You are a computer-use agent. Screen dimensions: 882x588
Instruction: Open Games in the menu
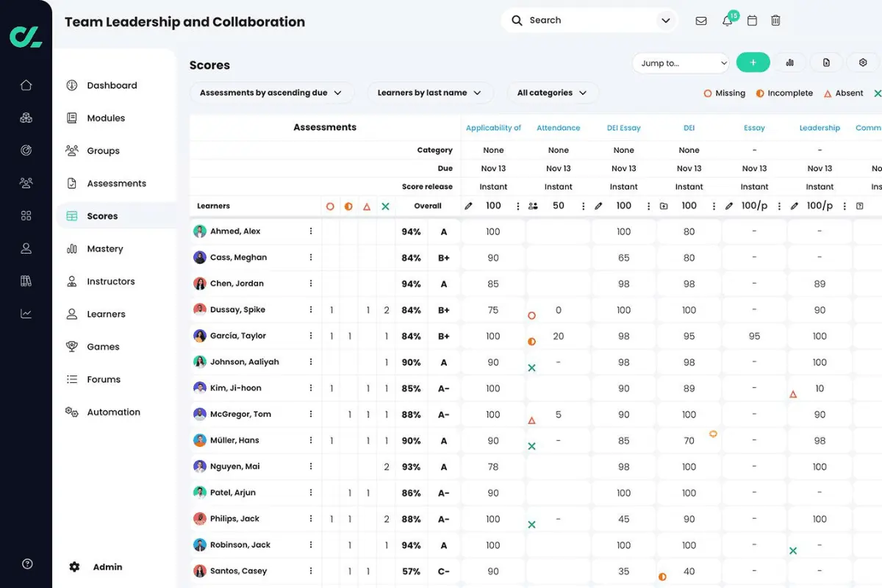pyautogui.click(x=103, y=347)
